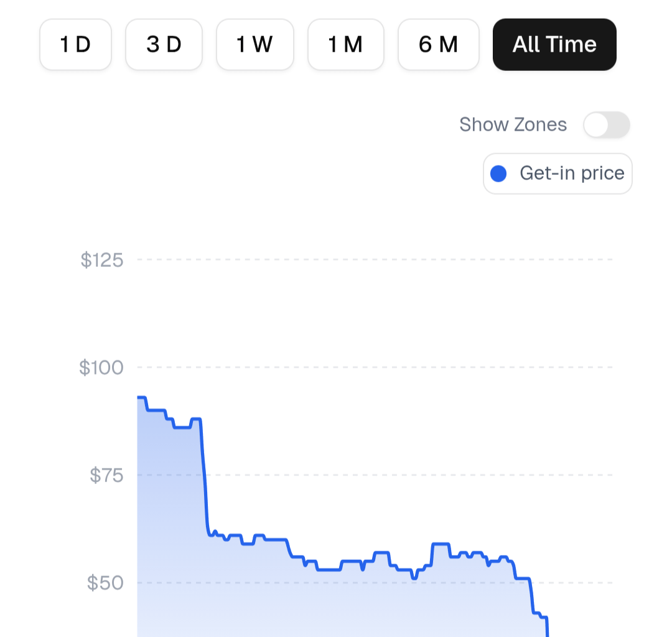Select the 3 D time range
This screenshot has width=672, height=637.
[x=164, y=44]
